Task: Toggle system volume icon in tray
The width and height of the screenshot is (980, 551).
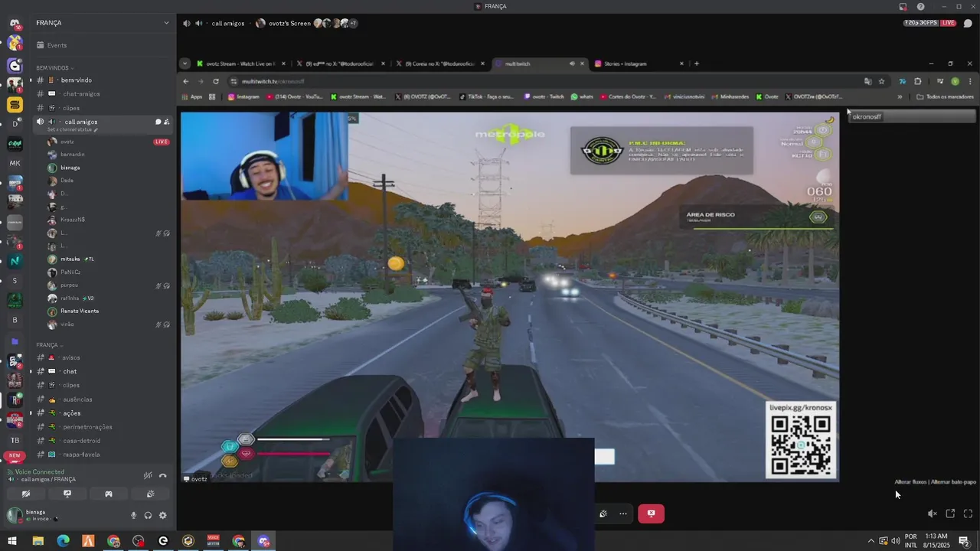Action: 895,541
